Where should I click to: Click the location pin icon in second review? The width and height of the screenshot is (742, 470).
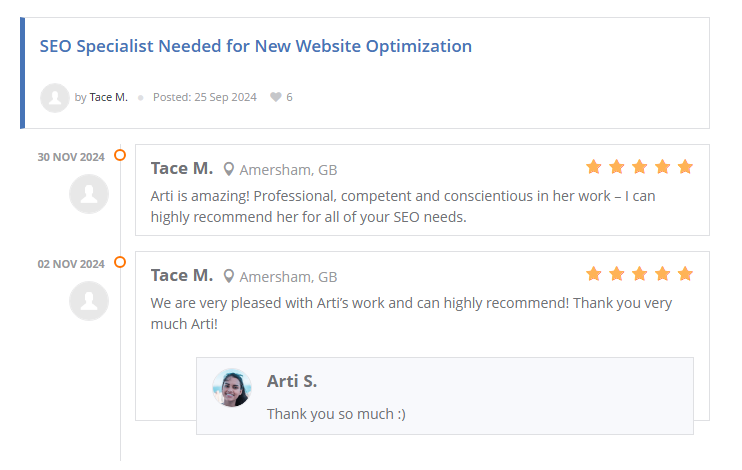click(x=229, y=276)
